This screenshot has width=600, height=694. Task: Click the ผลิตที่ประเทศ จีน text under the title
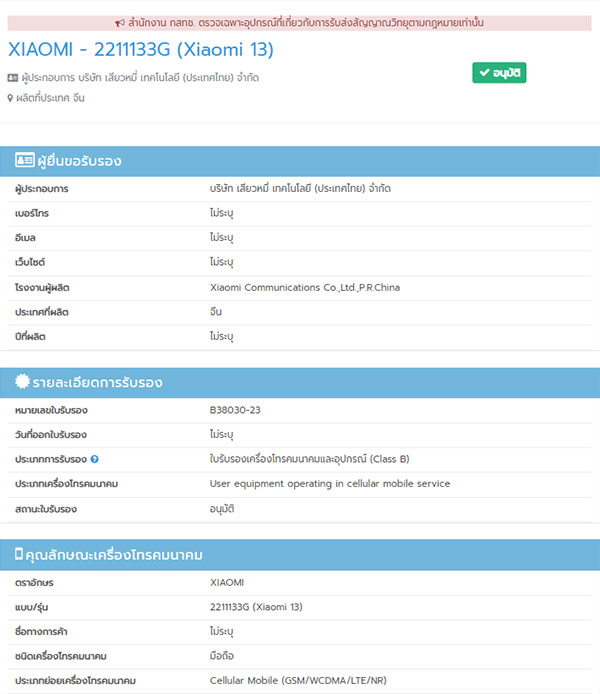pos(50,98)
